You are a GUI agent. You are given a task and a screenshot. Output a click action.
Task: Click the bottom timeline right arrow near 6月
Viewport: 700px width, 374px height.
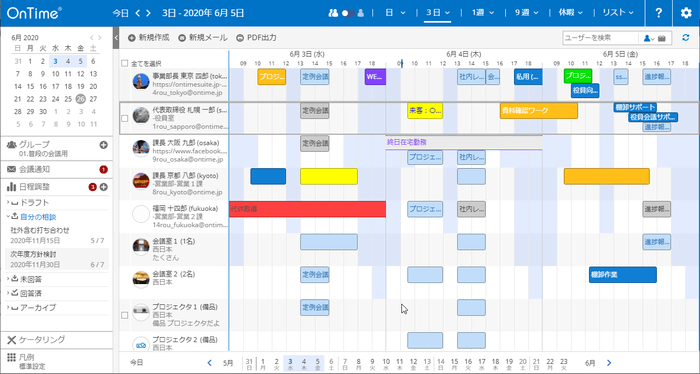click(609, 363)
